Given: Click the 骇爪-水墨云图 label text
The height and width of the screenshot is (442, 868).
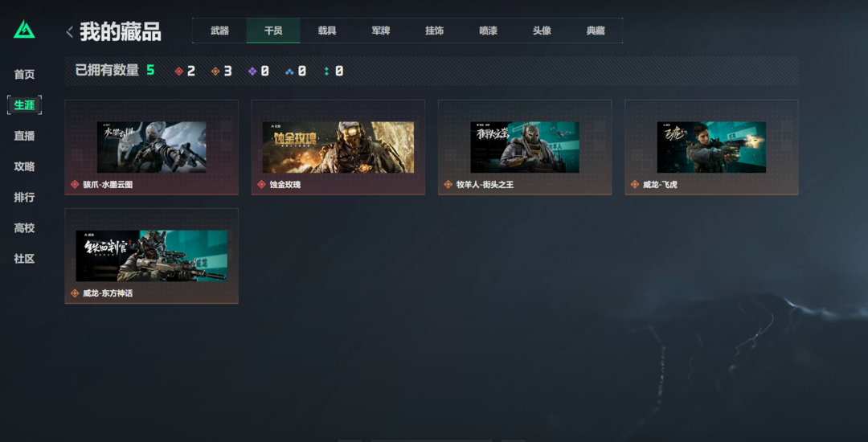Looking at the screenshot, I should [x=108, y=184].
